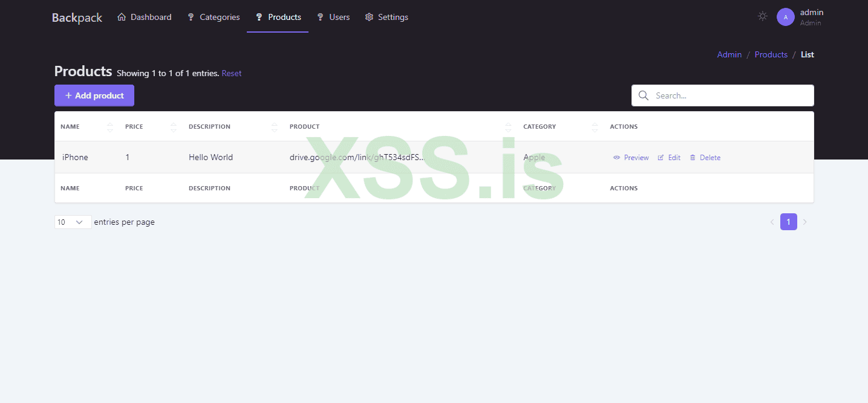Viewport: 868px width, 403px height.
Task: Go to the previous page arrow
Action: click(772, 222)
